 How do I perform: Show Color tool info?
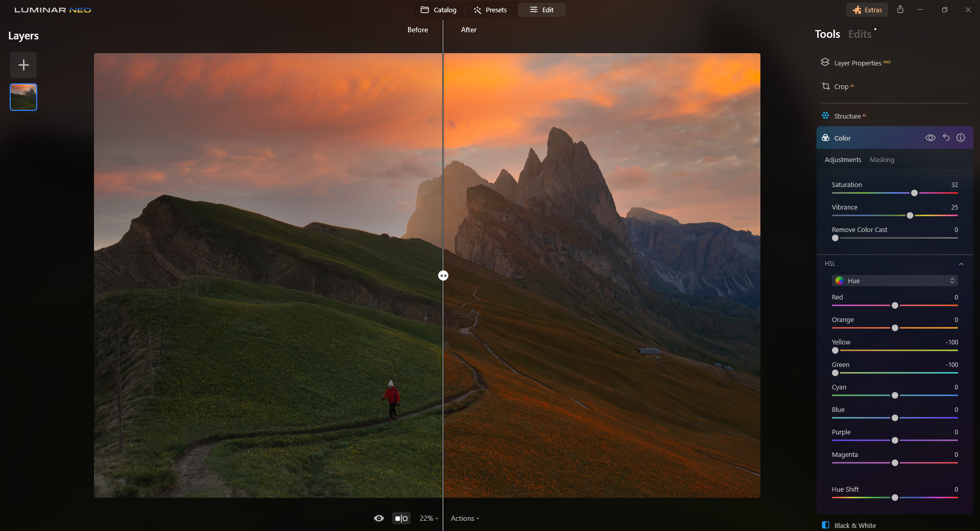[961, 138]
